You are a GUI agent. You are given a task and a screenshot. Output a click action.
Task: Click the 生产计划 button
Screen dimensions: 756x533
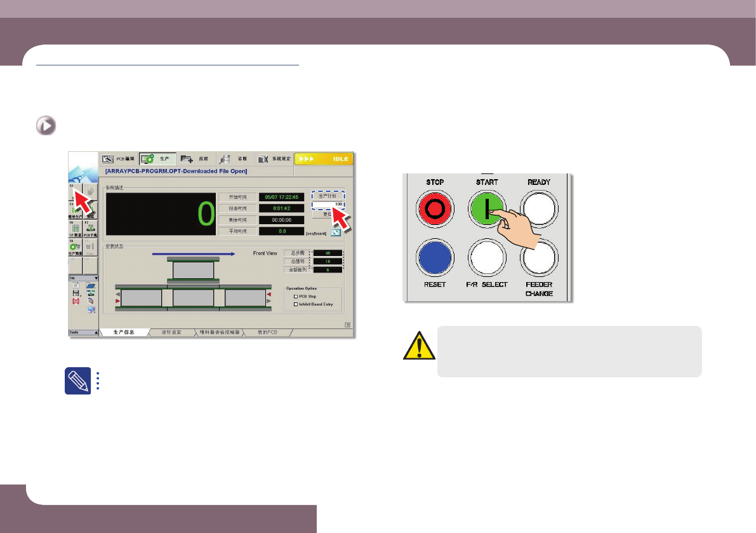[x=328, y=196]
